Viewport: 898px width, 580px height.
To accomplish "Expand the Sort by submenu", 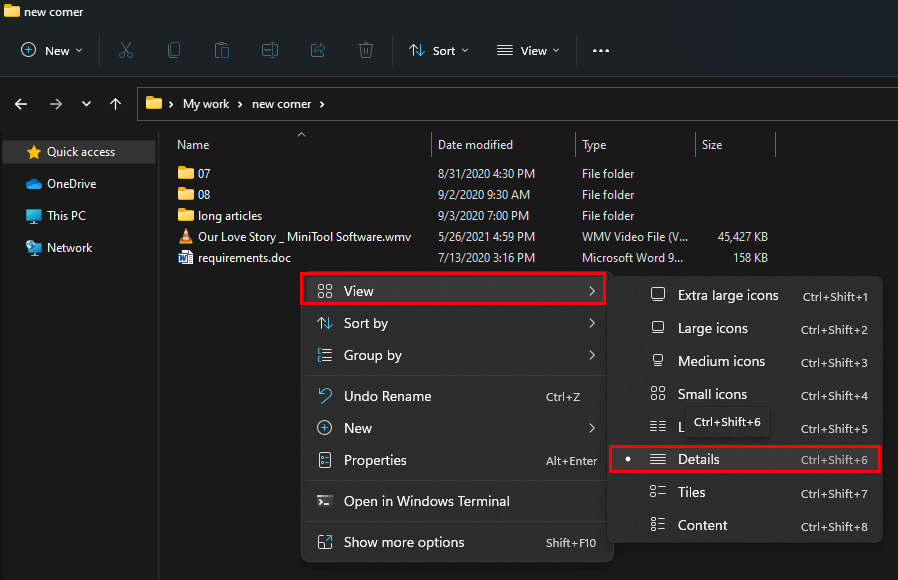I will (x=456, y=323).
